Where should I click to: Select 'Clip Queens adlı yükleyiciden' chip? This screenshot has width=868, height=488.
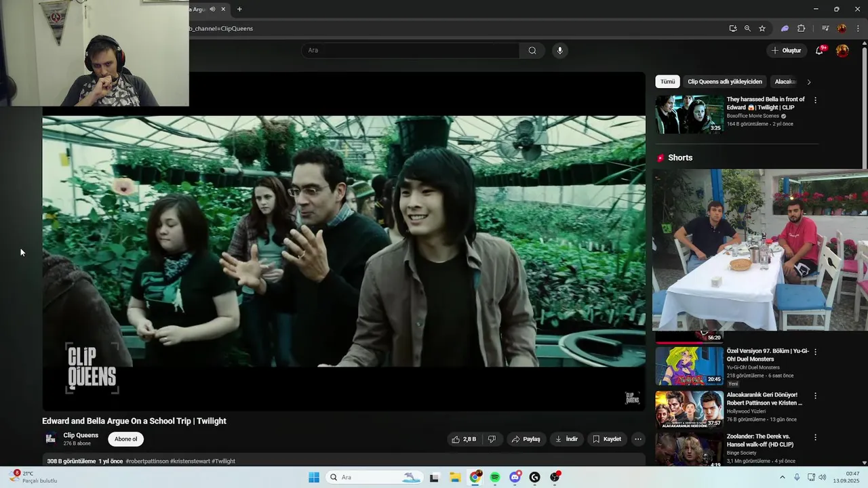[x=725, y=81]
